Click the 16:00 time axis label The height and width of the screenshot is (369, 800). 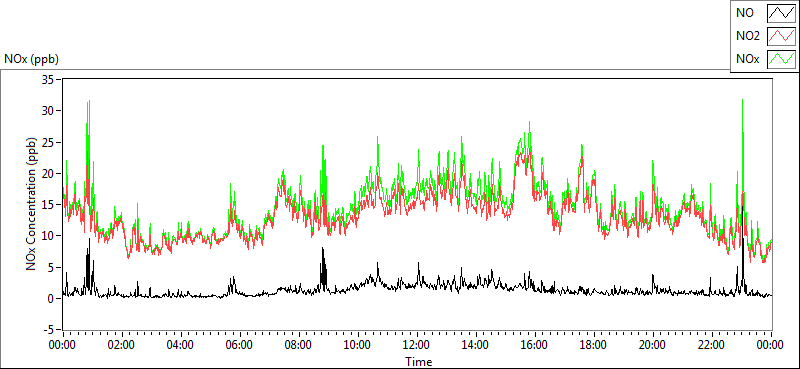[x=535, y=345]
